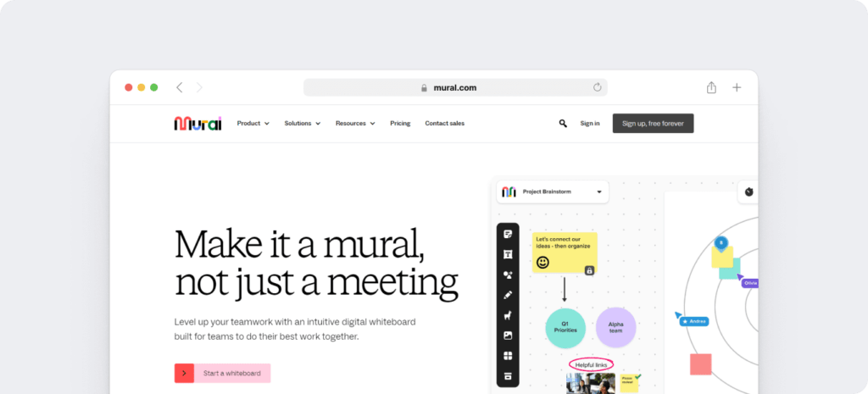Click the meeting photo thumbnail

coord(591,384)
